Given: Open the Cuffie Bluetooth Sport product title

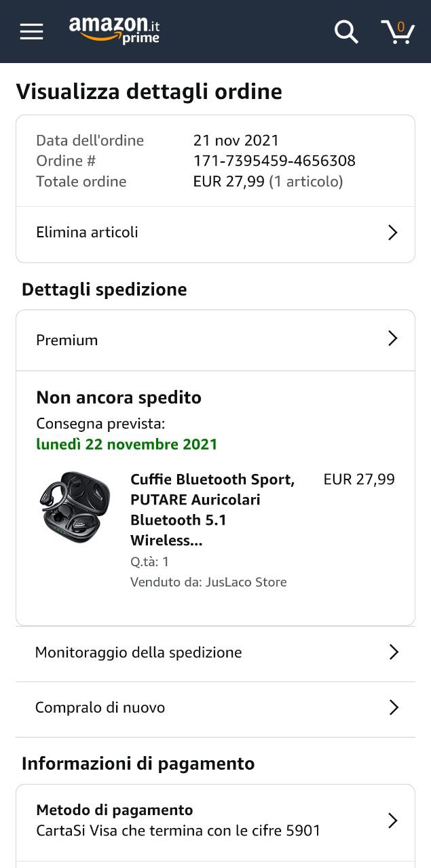Looking at the screenshot, I should click(212, 509).
